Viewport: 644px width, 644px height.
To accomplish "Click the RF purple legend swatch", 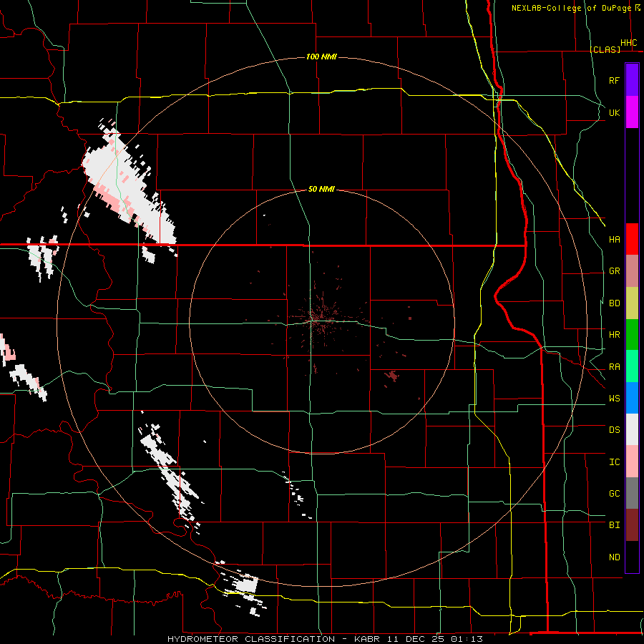I will click(x=632, y=80).
